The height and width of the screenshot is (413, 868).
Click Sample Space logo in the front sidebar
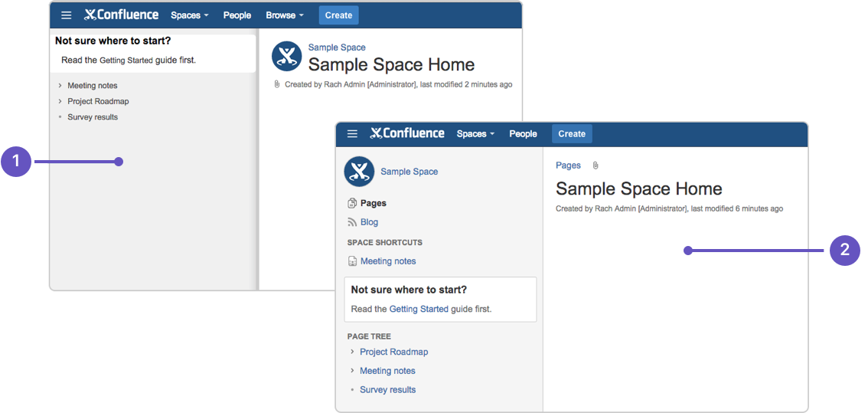[x=359, y=172]
